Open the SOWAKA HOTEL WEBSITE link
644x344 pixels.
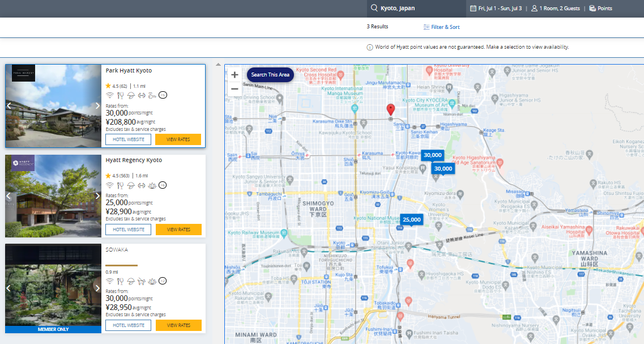pos(128,325)
